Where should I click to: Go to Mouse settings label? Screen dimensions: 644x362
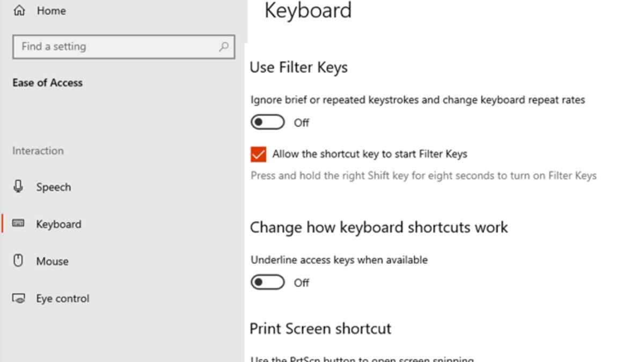click(x=52, y=262)
